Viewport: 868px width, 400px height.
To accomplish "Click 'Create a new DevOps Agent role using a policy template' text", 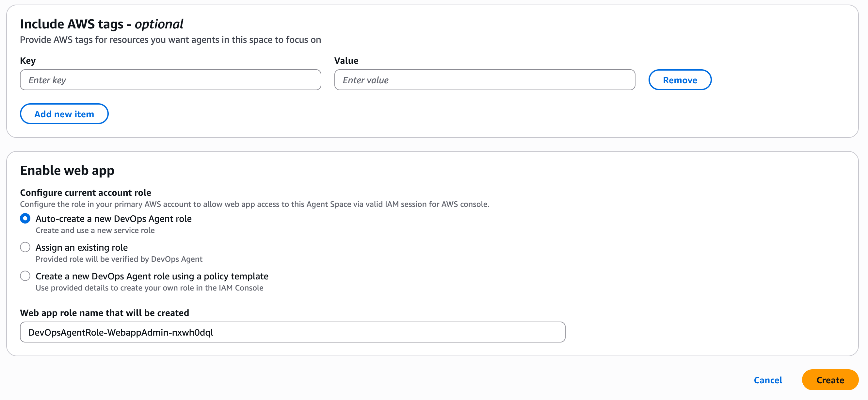I will point(152,276).
